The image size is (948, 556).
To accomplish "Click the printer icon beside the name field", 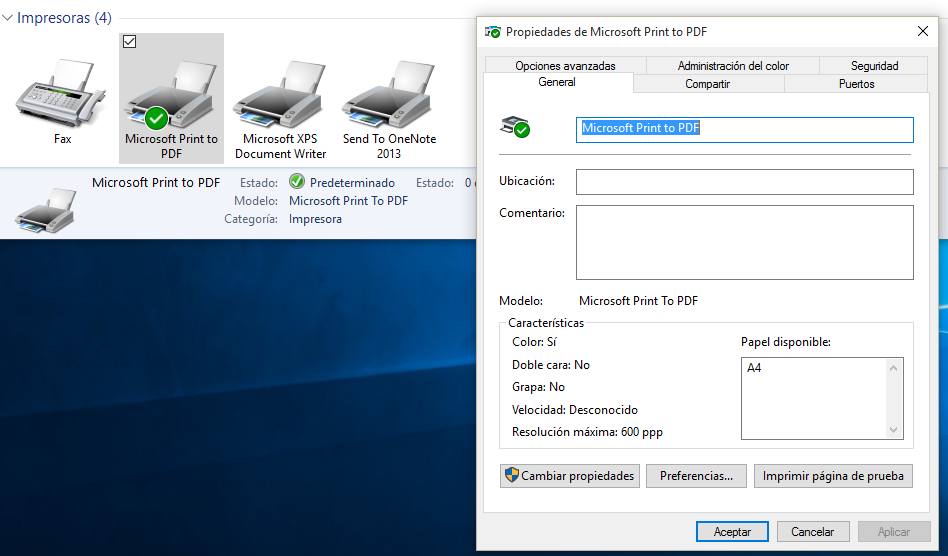I will (x=515, y=127).
